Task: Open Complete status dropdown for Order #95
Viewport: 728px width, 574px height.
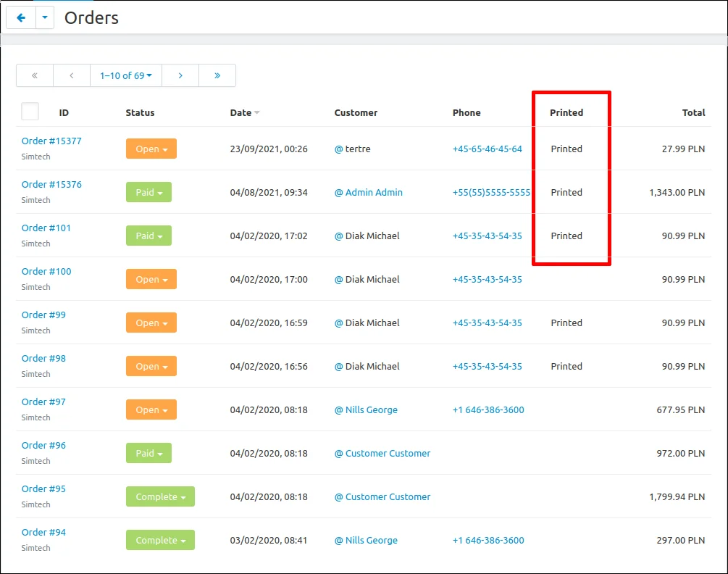Action: (160, 496)
